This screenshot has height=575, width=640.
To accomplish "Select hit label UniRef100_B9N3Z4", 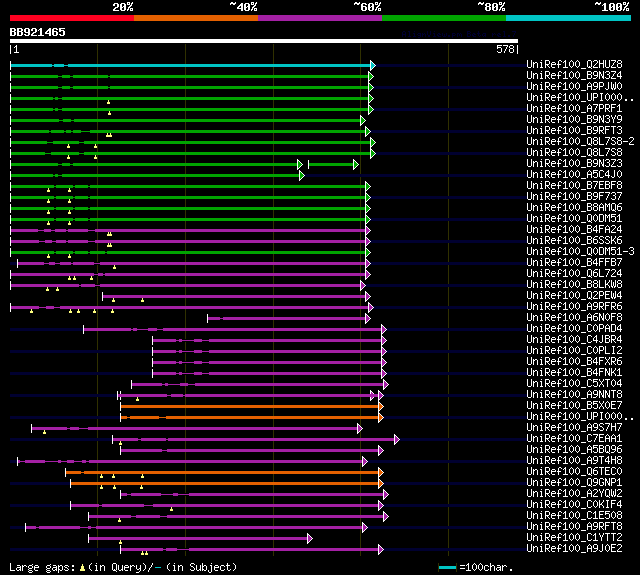I will [x=574, y=75].
